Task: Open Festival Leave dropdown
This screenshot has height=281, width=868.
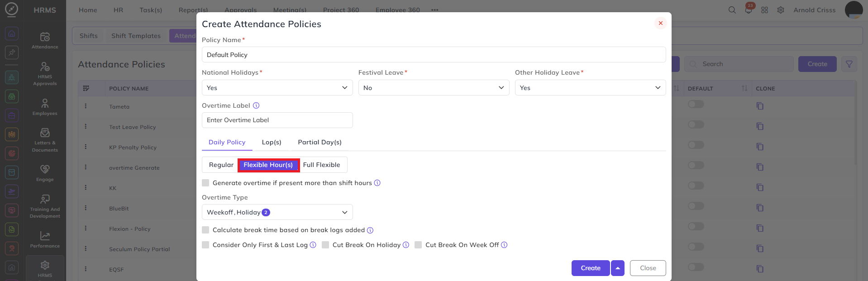Action: click(x=434, y=88)
